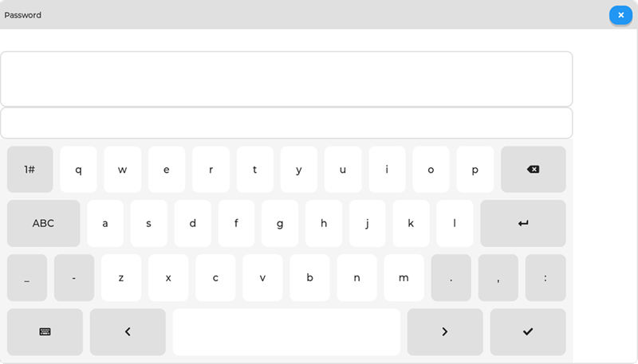Screen dimensions: 638x364
Task: Switch to numbers and symbols with 1# key
Action: click(x=30, y=170)
